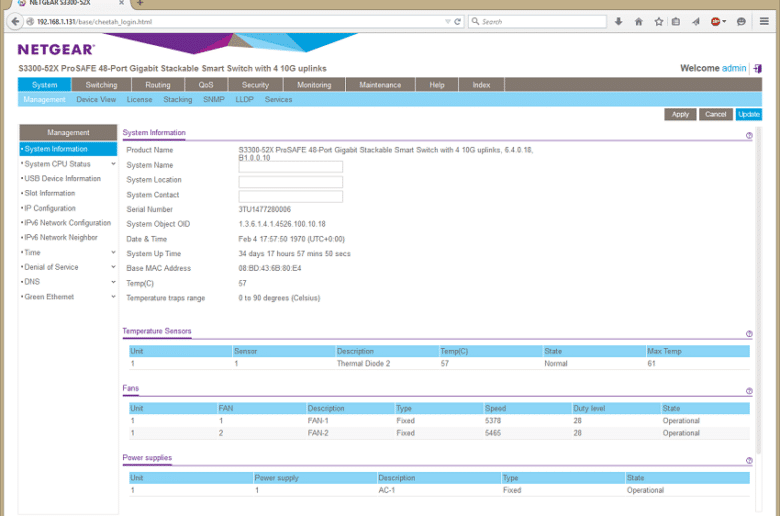This screenshot has width=780, height=516.
Task: Open the browser hamburger menu
Action: click(x=764, y=21)
